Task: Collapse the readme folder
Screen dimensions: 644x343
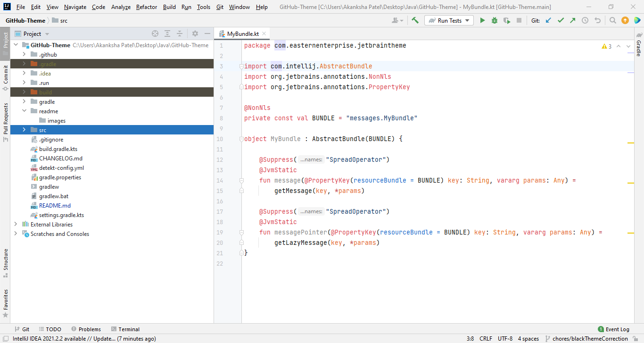Action: coord(24,111)
